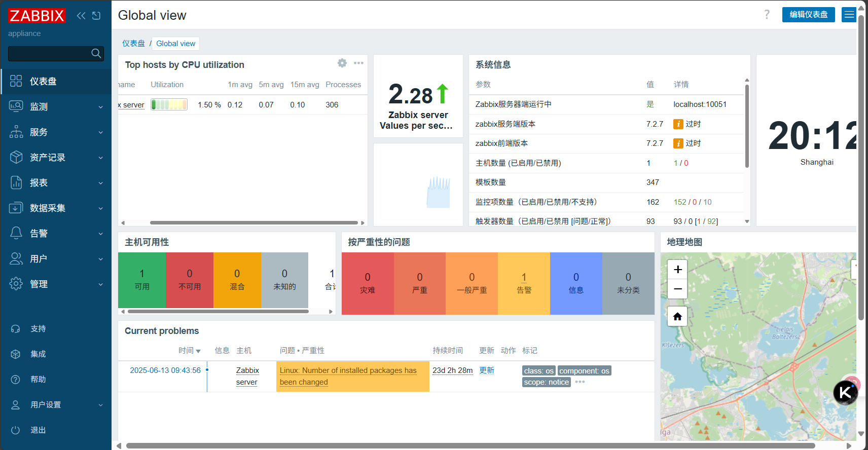
Task: Open help via top question mark
Action: 767,15
